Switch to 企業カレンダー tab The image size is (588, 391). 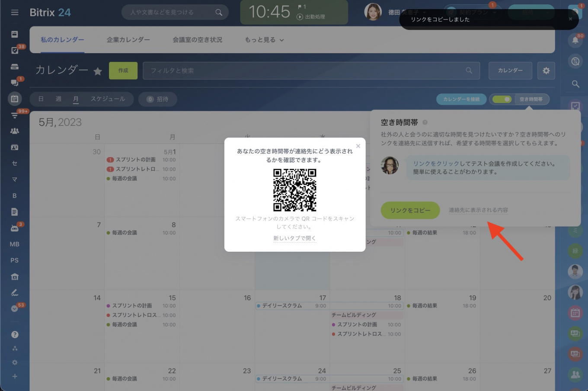[x=128, y=40]
